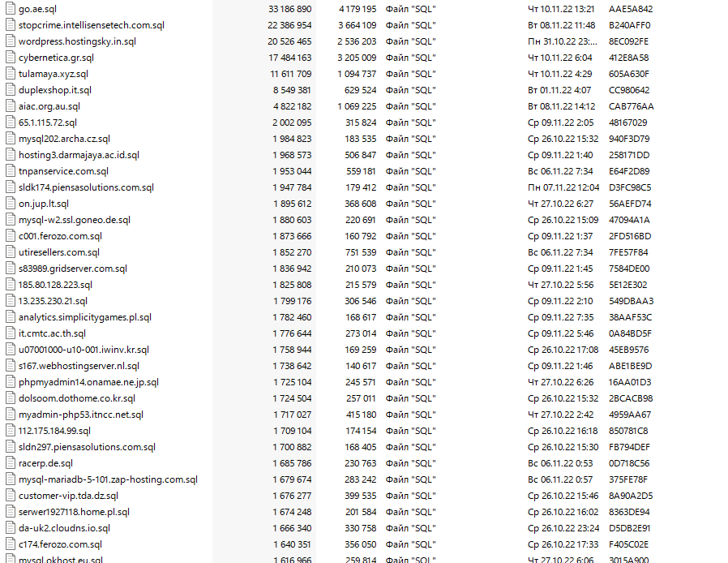Click the file icon beside go.ae.sql
Image resolution: width=728 pixels, height=563 pixels.
(x=11, y=9)
